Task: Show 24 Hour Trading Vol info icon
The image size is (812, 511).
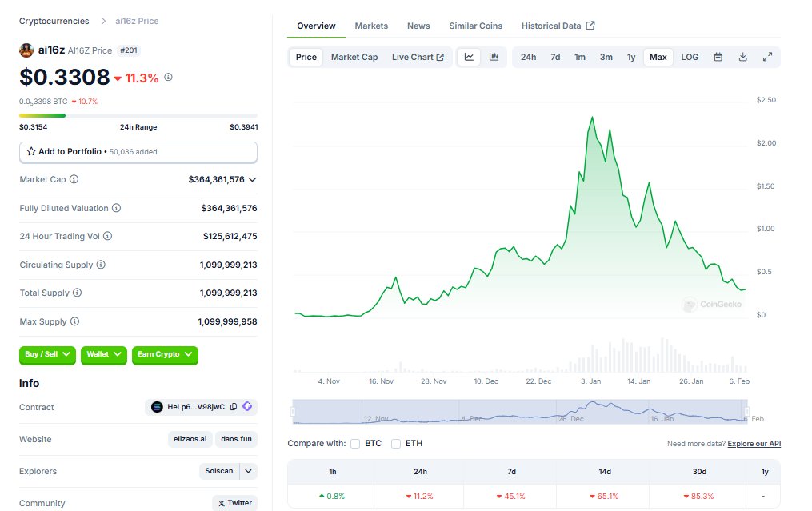Action: pyautogui.click(x=108, y=236)
